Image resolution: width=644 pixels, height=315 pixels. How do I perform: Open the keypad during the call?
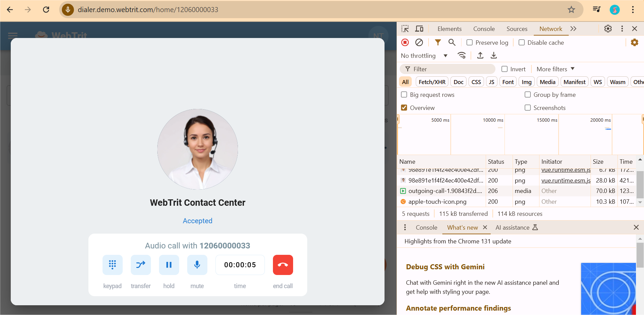pos(112,265)
